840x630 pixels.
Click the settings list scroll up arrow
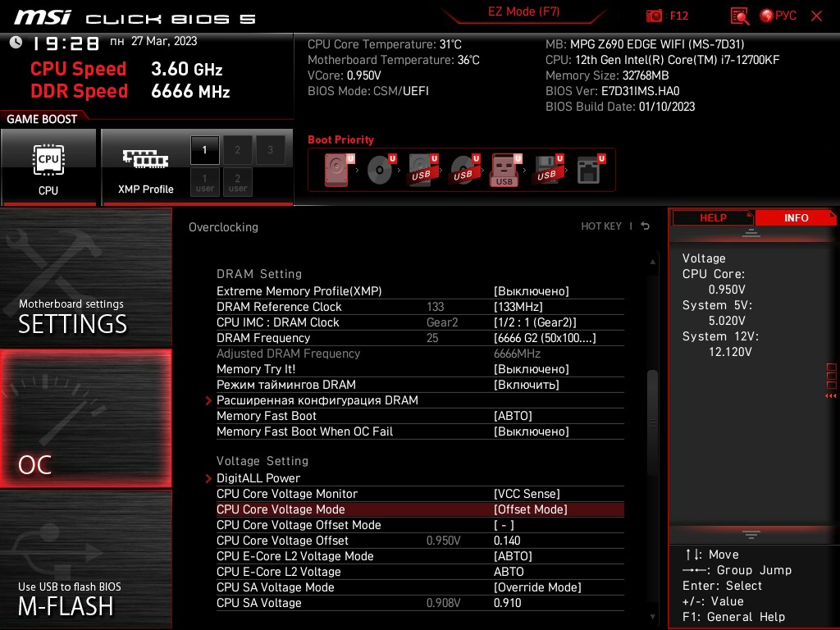pyautogui.click(x=652, y=262)
